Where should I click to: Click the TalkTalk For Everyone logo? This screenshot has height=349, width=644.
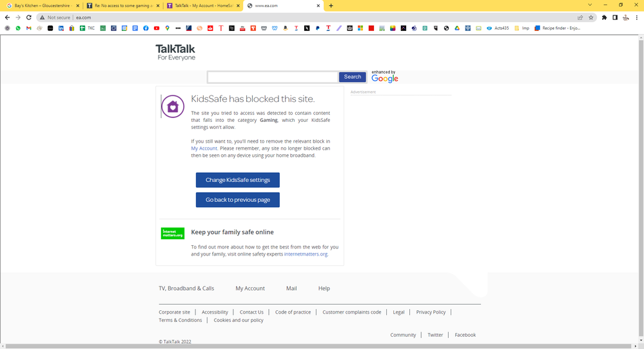tap(175, 53)
